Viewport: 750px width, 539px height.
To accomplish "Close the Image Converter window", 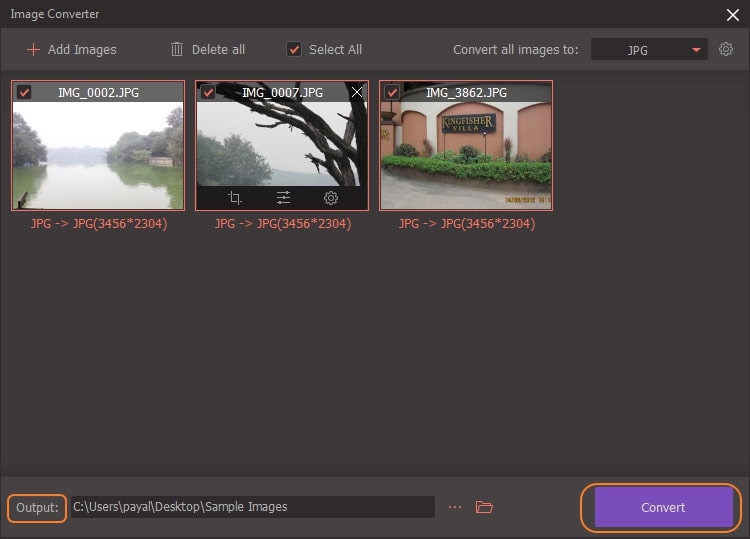I will (731, 14).
